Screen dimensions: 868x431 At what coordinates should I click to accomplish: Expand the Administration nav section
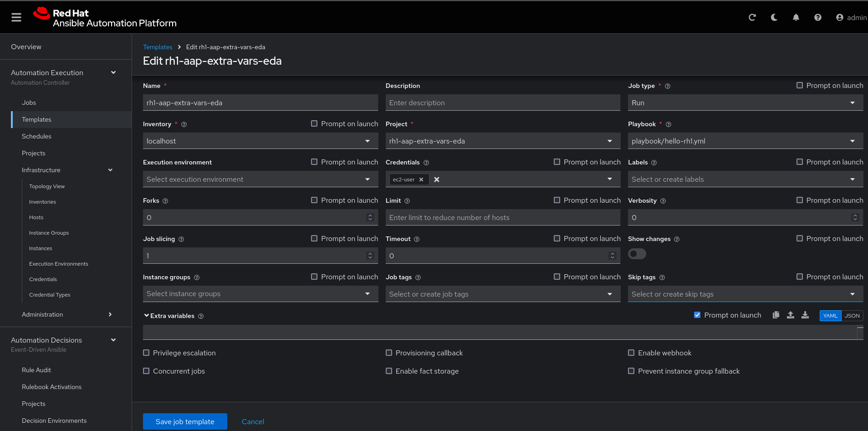pos(110,314)
